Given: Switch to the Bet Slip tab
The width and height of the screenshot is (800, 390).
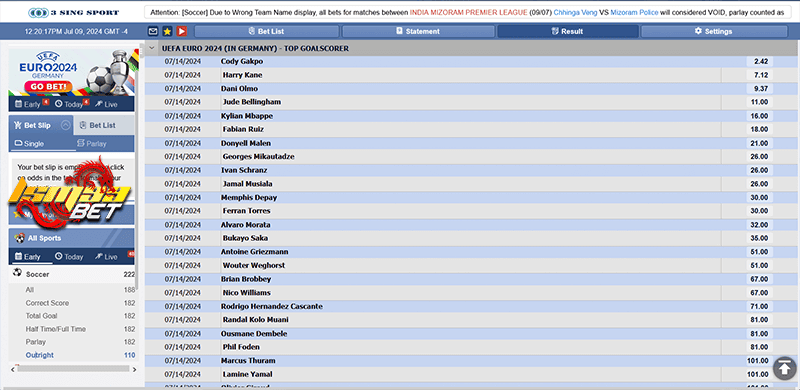Looking at the screenshot, I should (x=41, y=125).
